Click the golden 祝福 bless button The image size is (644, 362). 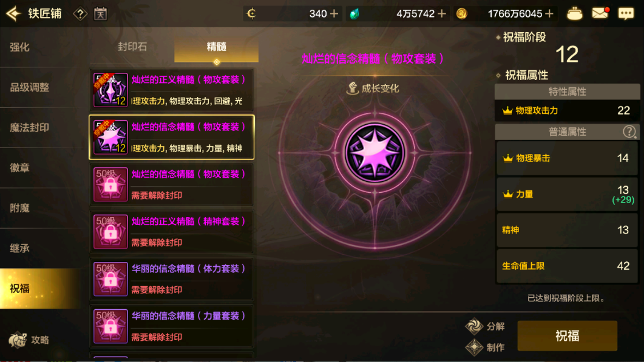click(x=567, y=336)
